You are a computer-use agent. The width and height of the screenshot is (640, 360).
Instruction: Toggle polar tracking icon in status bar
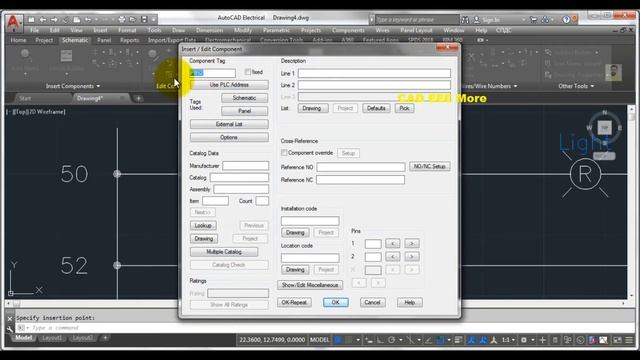pos(391,340)
